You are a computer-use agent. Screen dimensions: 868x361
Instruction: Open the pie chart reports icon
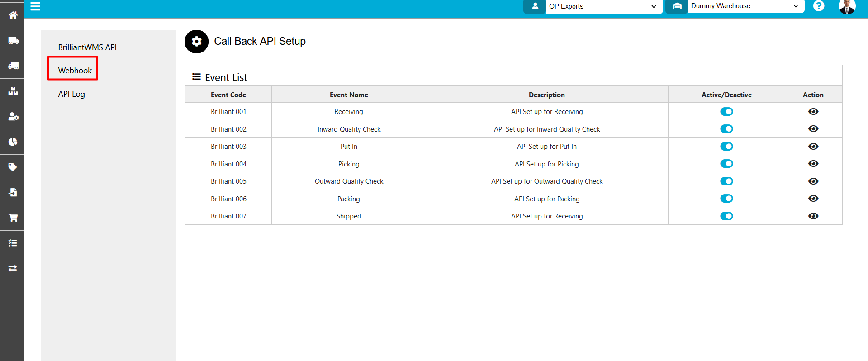(13, 142)
